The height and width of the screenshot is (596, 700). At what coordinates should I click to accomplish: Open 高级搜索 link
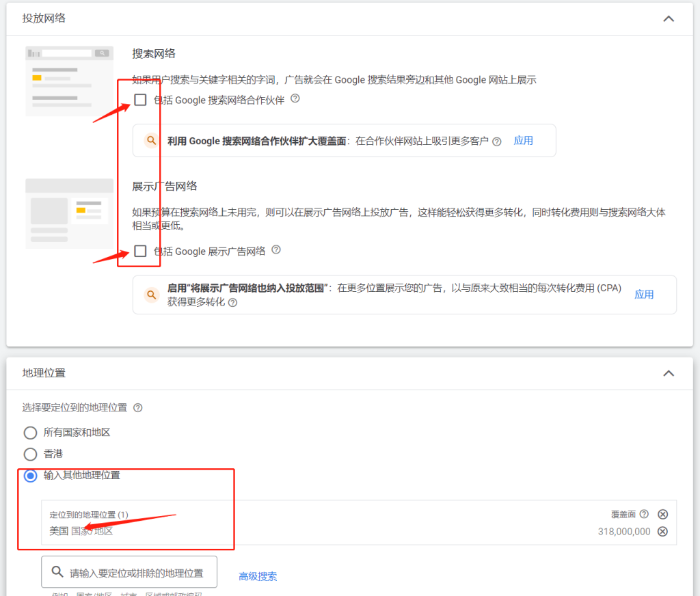tap(258, 576)
